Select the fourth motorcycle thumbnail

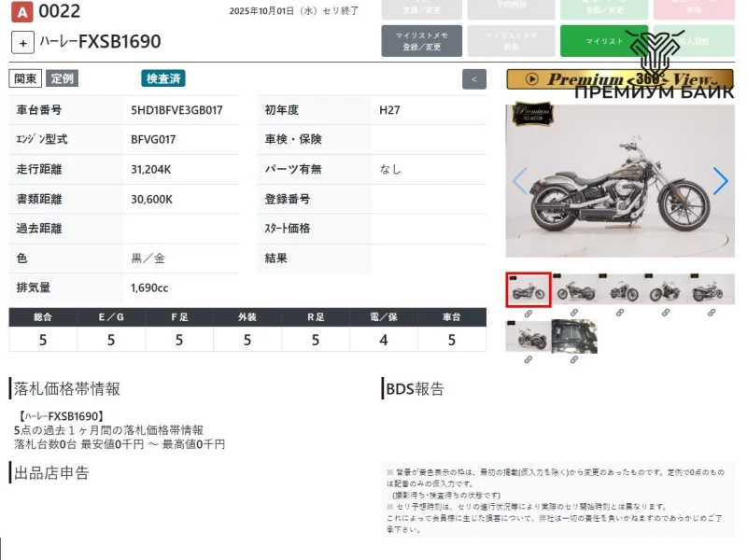(667, 290)
